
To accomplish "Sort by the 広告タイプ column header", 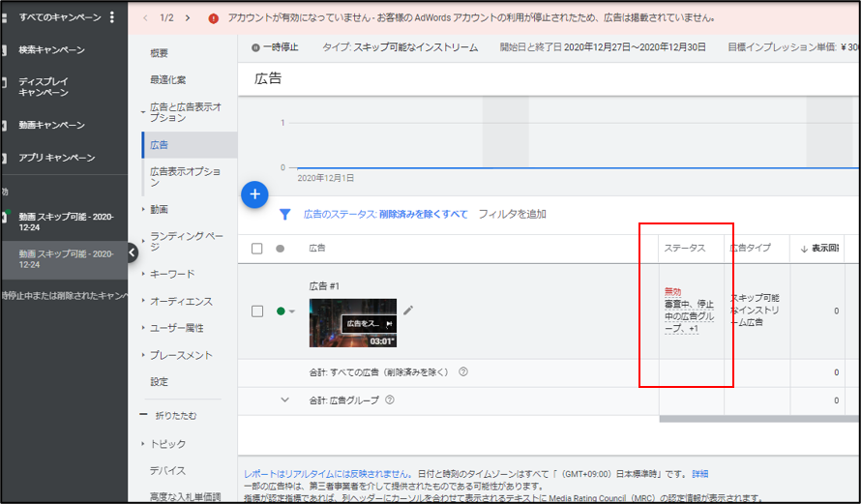I will click(750, 249).
